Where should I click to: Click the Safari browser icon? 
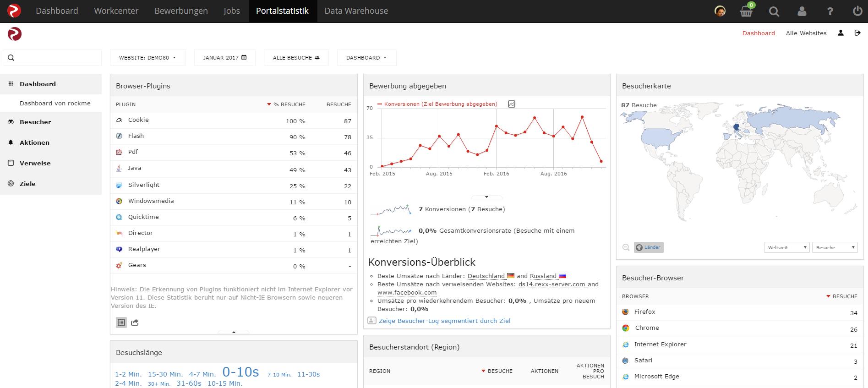[x=626, y=361]
